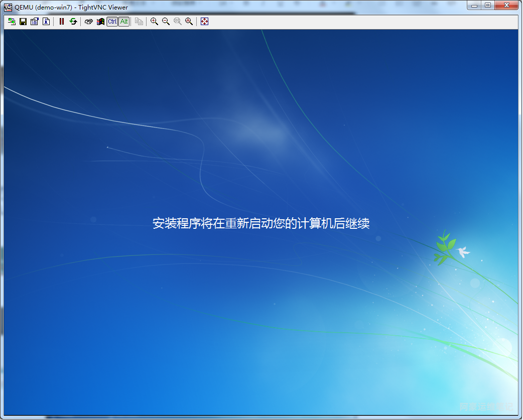Viewport: 523px width, 420px height.
Task: Open the VNC system menu from title icon
Action: 8,7
